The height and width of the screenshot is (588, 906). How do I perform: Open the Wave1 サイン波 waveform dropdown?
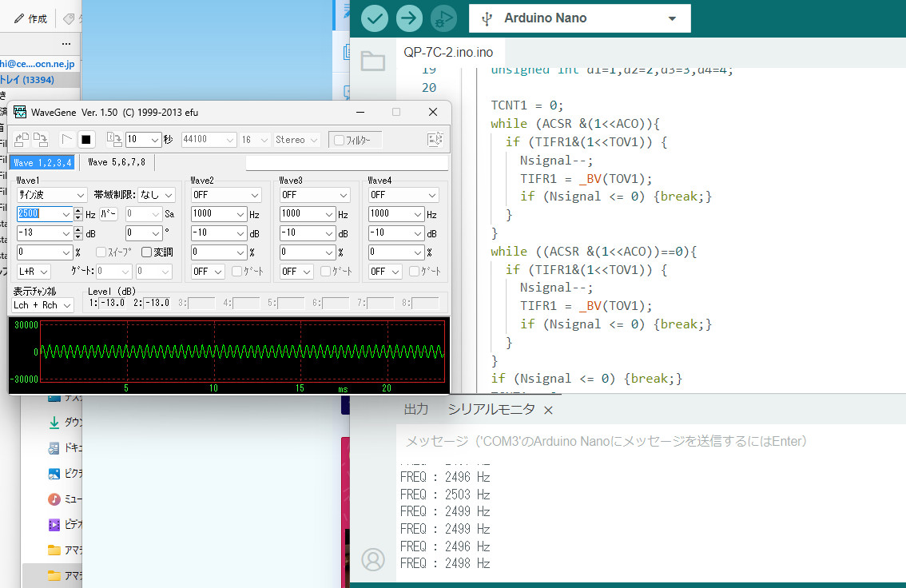pyautogui.click(x=50, y=194)
